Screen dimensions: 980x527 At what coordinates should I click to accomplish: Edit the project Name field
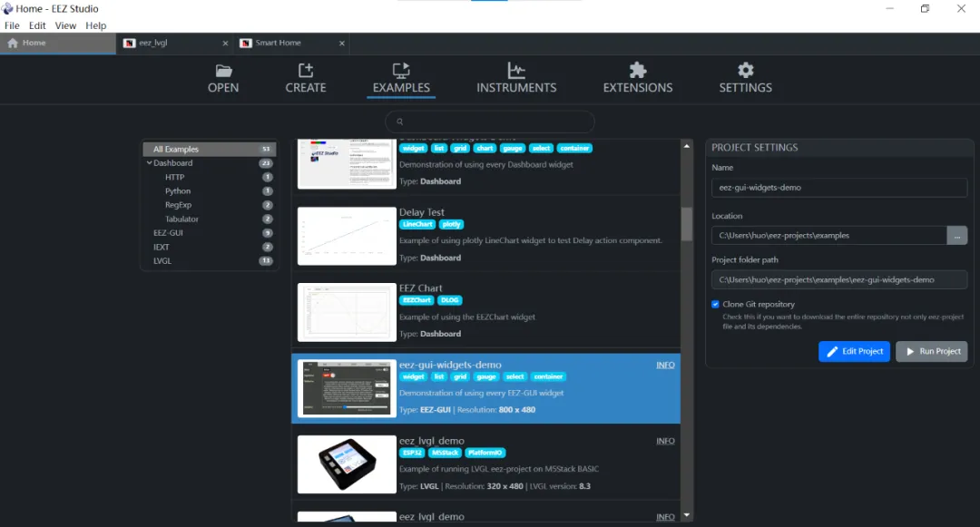838,188
